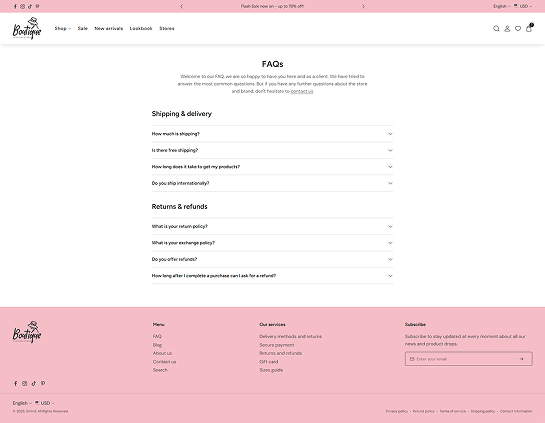Show next announcement with right arrow

[363, 6]
